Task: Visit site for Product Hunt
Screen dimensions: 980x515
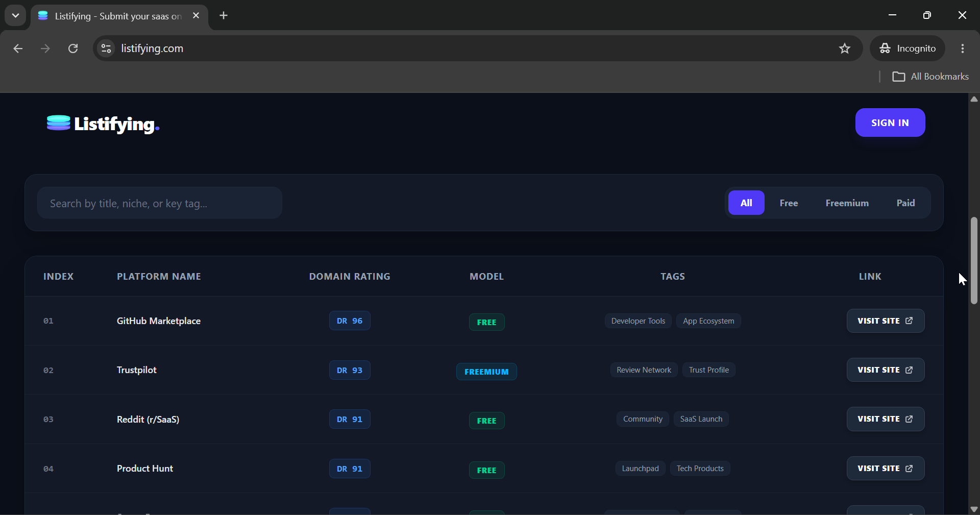Action: click(x=886, y=469)
